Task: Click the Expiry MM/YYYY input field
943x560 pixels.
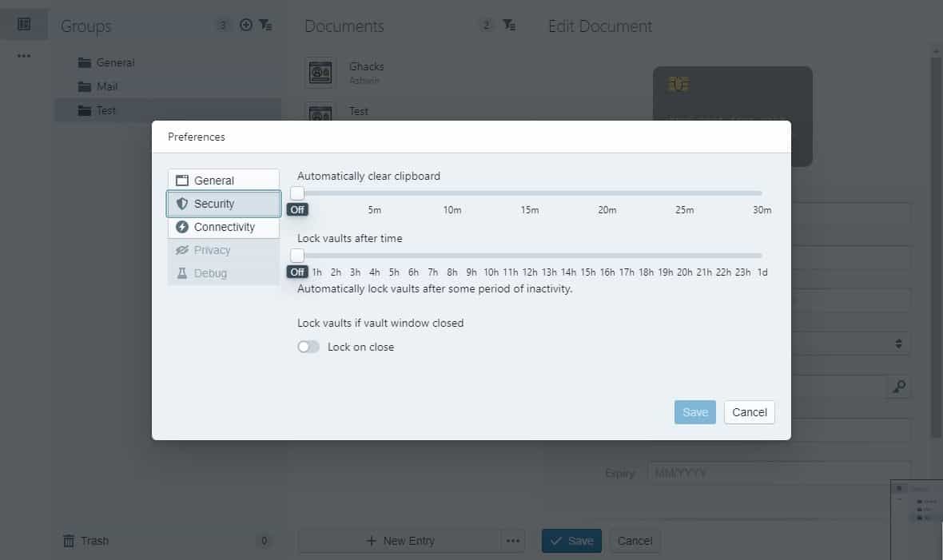Action: [x=779, y=474]
